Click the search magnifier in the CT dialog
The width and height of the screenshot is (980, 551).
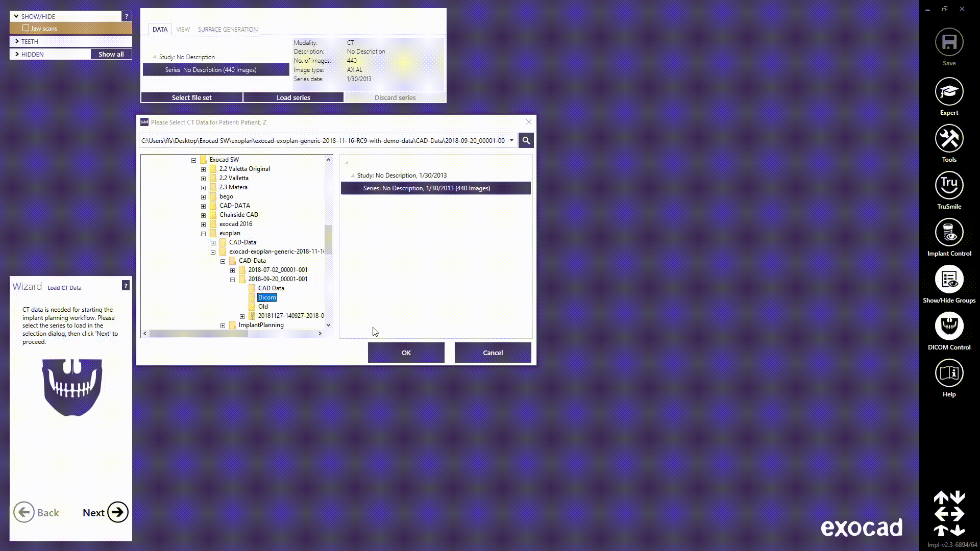(x=525, y=140)
